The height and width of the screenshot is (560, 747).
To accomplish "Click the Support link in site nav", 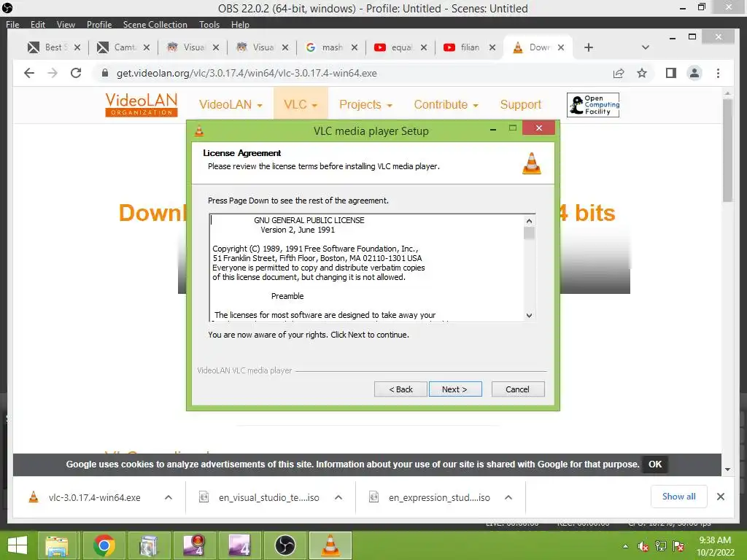I will click(521, 104).
